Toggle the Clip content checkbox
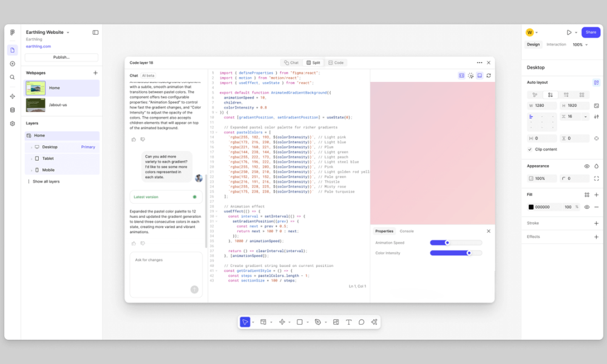Viewport: 607px width, 364px height. [x=530, y=149]
